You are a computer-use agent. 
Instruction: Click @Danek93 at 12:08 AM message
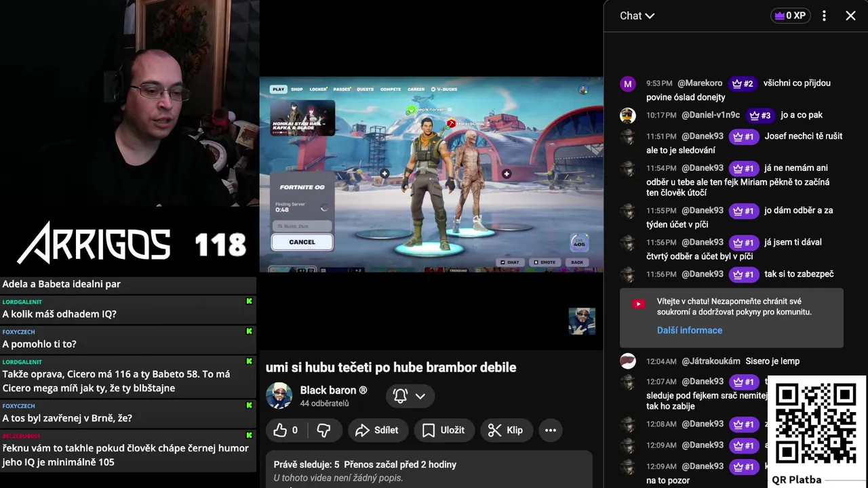click(702, 424)
